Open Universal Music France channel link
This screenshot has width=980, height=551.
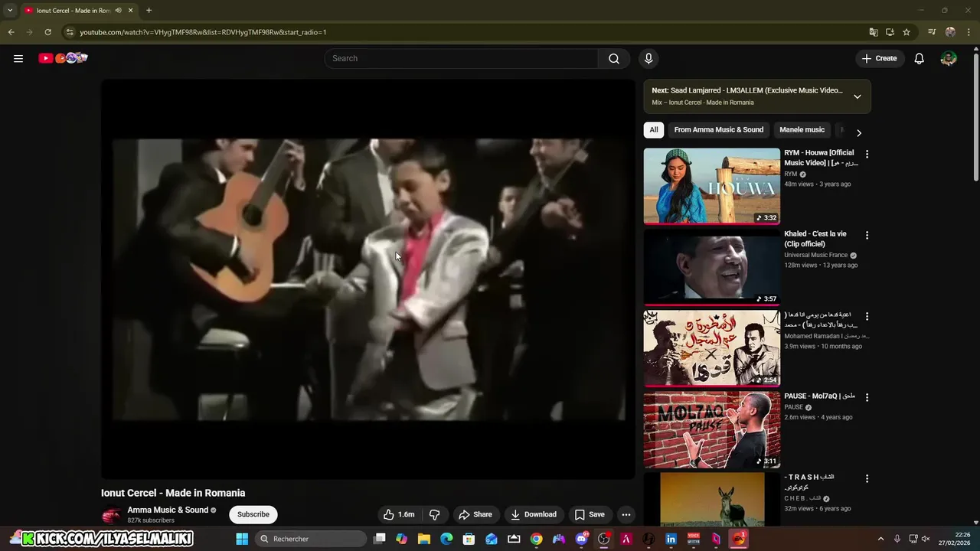pyautogui.click(x=815, y=255)
